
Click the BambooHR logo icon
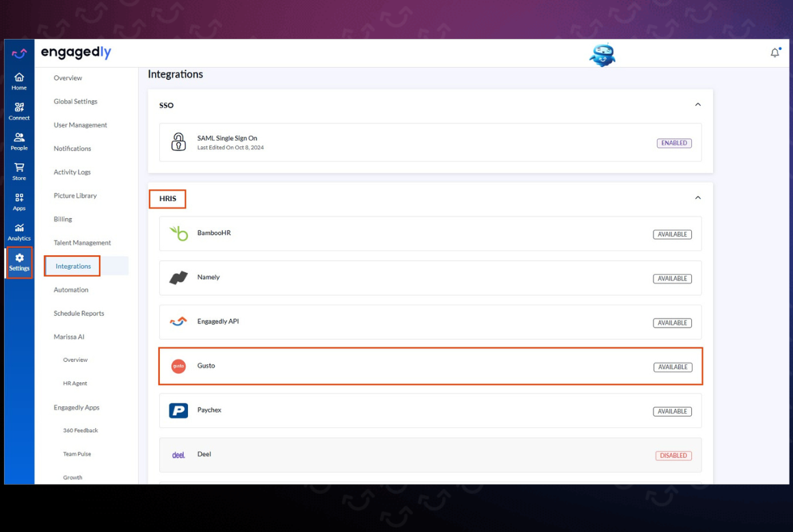coord(178,233)
